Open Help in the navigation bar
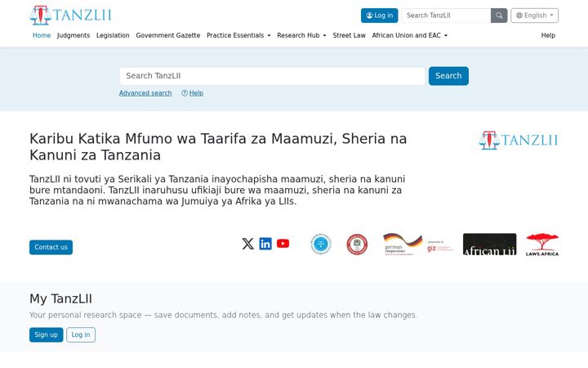The height and width of the screenshot is (368, 588). [x=548, y=35]
